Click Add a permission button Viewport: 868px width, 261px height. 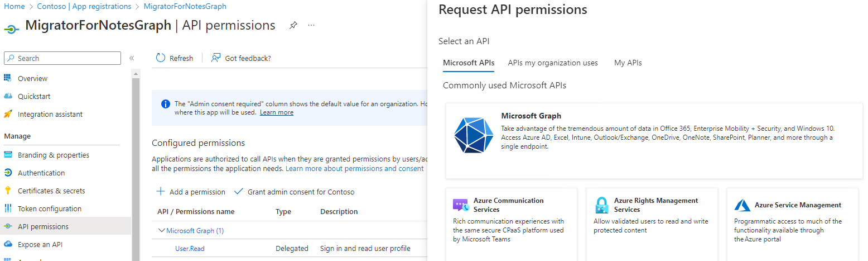tap(191, 192)
